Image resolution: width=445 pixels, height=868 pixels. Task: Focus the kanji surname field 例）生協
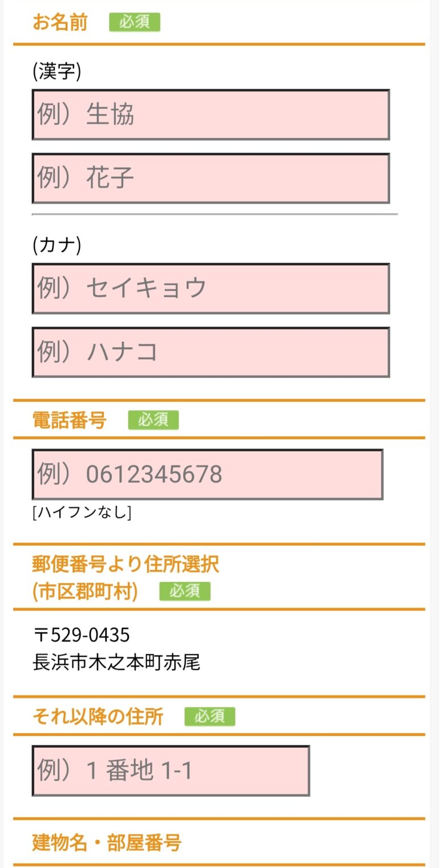pyautogui.click(x=211, y=115)
